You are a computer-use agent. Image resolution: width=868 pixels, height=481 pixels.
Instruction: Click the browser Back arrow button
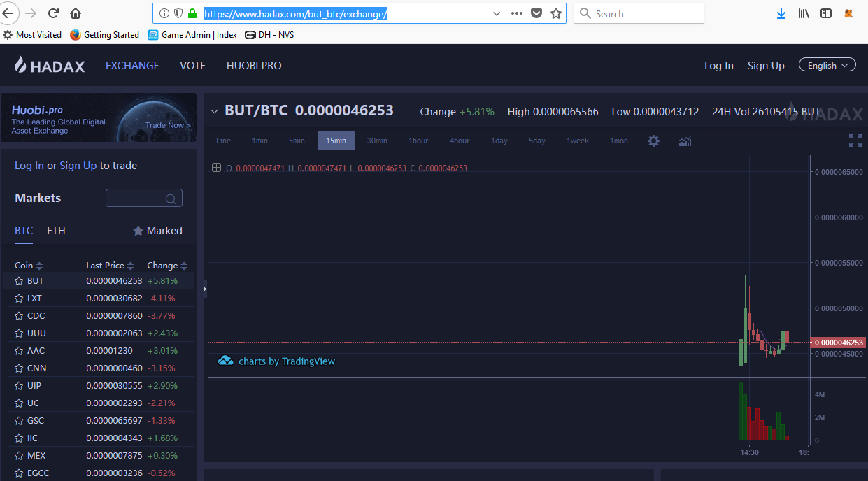(x=8, y=13)
